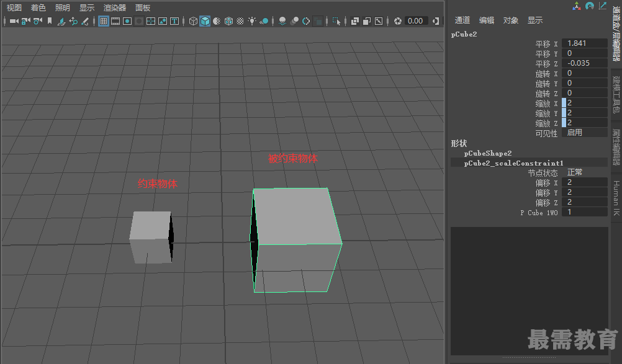The width and height of the screenshot is (622, 364).
Task: Open the 着色 shading menu
Action: tap(38, 8)
